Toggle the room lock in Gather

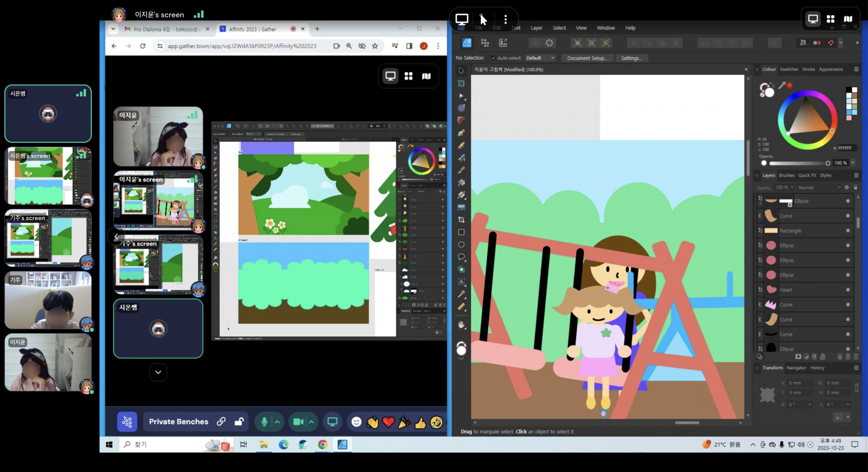[239, 422]
